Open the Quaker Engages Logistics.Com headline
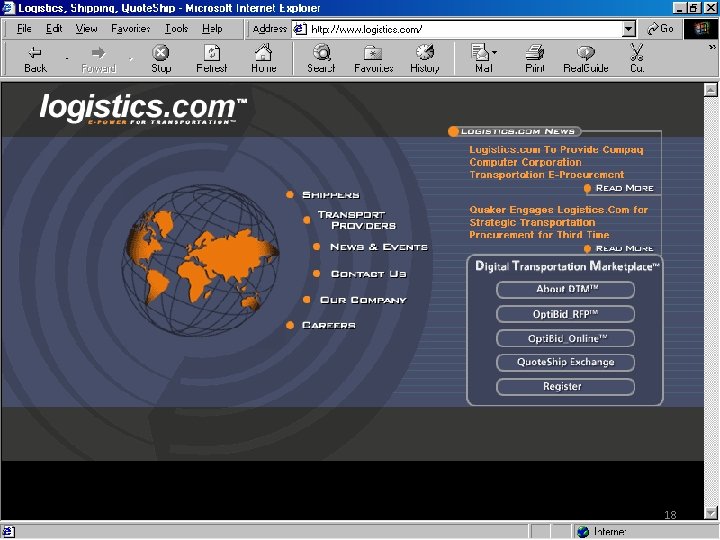This screenshot has width=720, height=540. 558,222
